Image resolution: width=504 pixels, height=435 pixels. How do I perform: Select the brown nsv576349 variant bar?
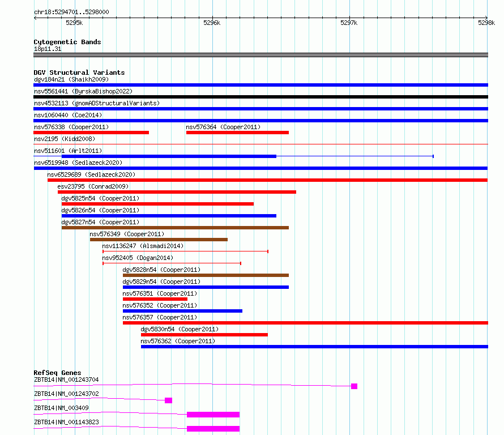[159, 240]
